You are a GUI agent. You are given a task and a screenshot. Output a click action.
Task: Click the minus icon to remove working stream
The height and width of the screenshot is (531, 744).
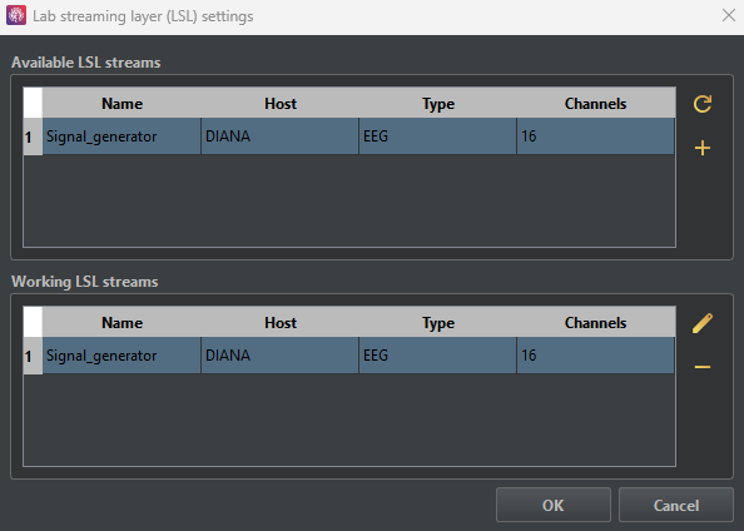tap(702, 368)
